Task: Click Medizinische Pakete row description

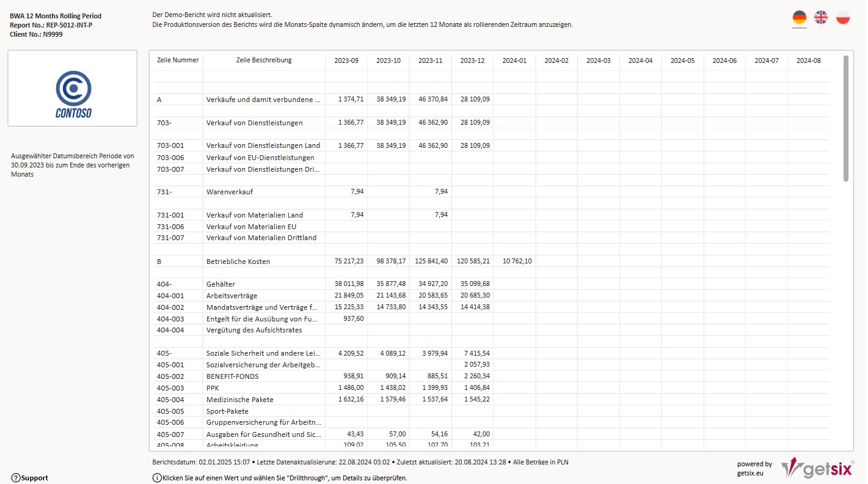Action: pos(240,400)
